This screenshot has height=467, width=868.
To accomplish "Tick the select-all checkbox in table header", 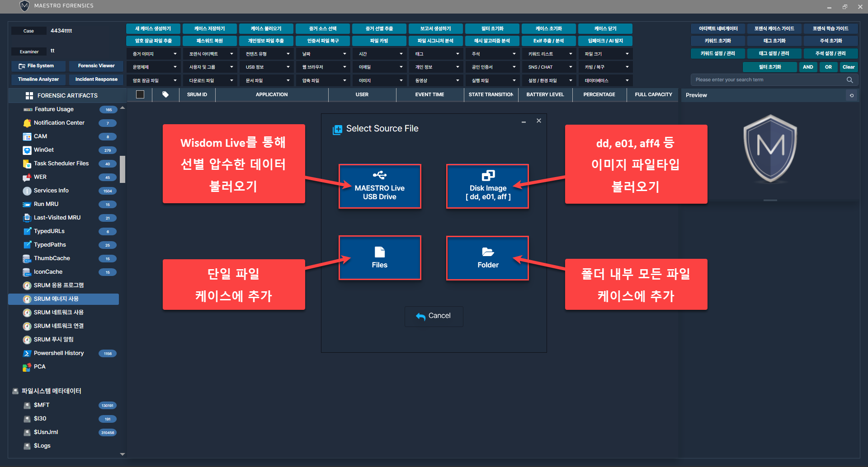I will pyautogui.click(x=140, y=95).
